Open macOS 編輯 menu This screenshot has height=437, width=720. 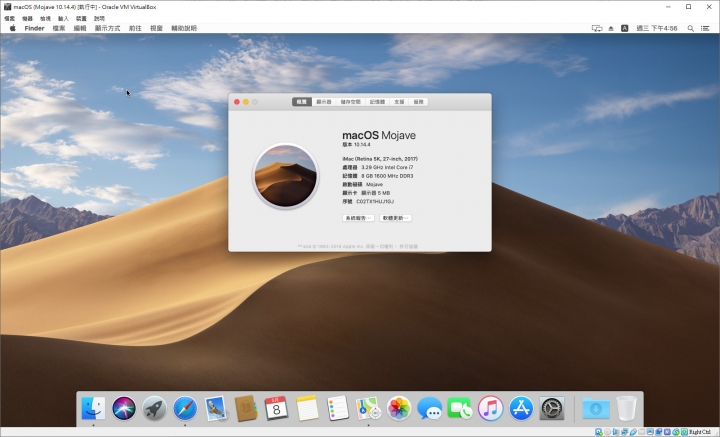[x=80, y=28]
